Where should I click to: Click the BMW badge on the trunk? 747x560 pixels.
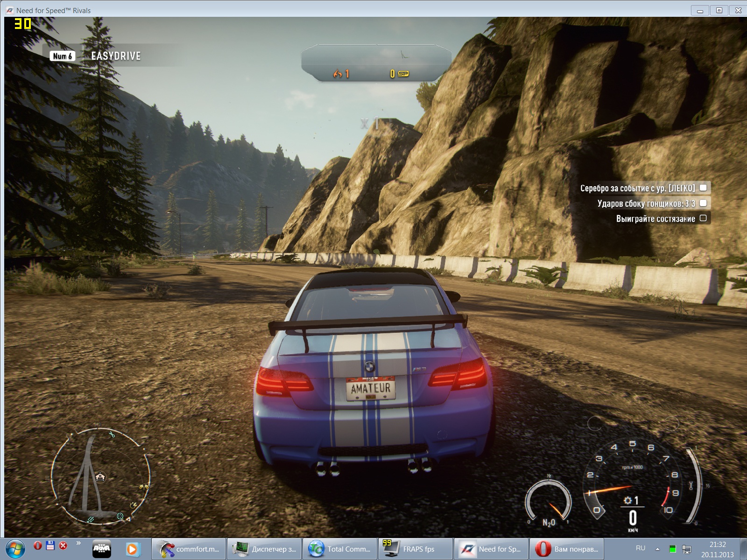pyautogui.click(x=369, y=366)
